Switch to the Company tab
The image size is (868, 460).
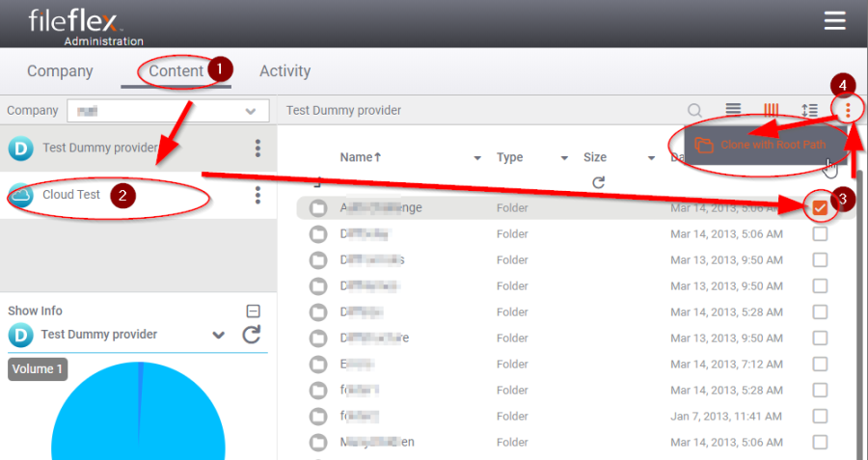point(60,70)
